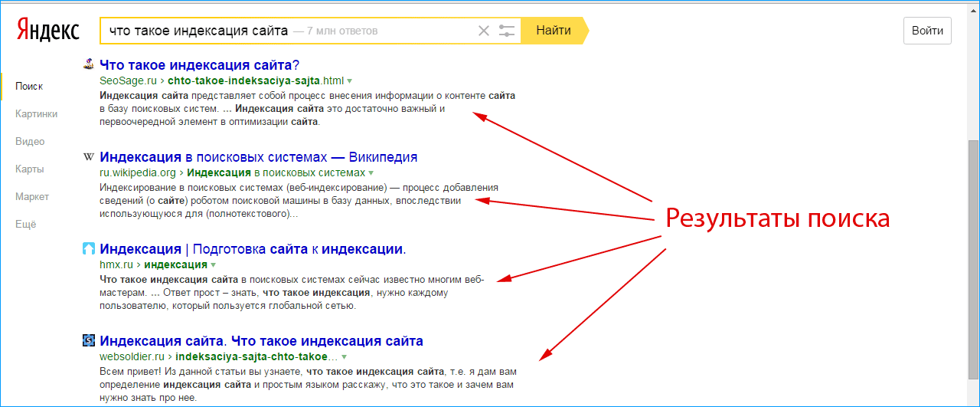Click the ru.wikipedia.org domain link

coord(138,173)
